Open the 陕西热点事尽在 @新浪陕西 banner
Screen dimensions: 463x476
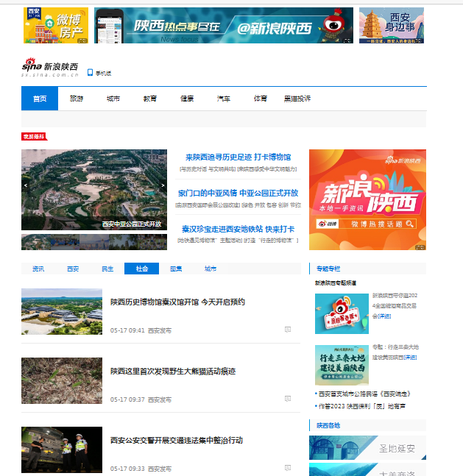[224, 25]
